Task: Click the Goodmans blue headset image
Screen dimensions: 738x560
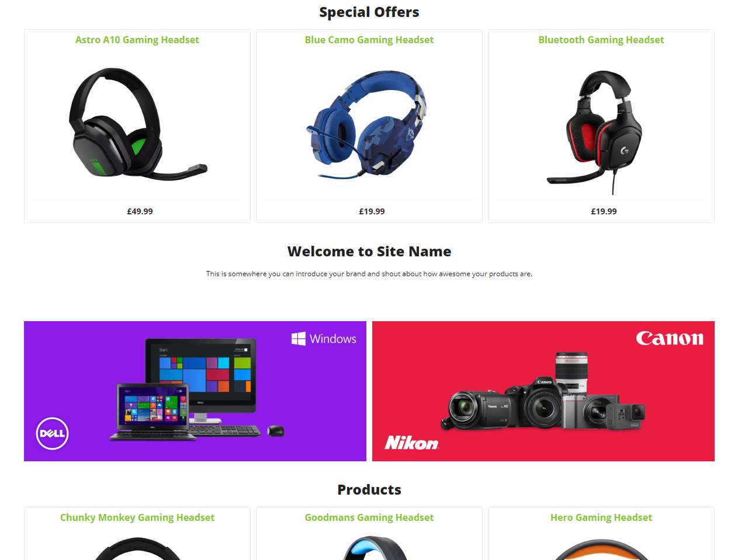Action: (375, 548)
